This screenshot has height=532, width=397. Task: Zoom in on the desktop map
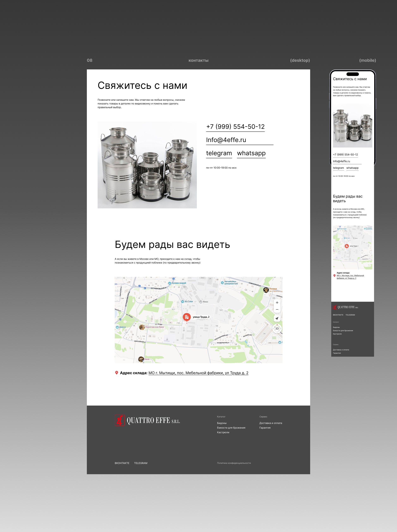point(277,302)
